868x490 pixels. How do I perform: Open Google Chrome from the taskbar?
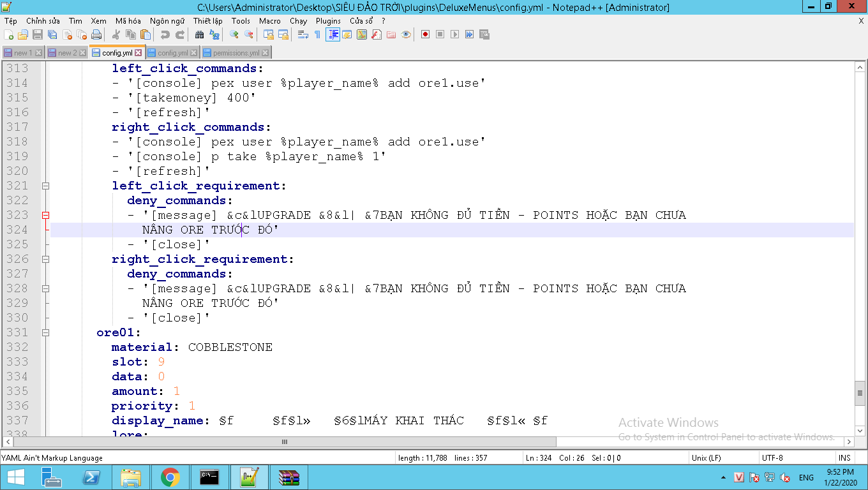point(170,477)
